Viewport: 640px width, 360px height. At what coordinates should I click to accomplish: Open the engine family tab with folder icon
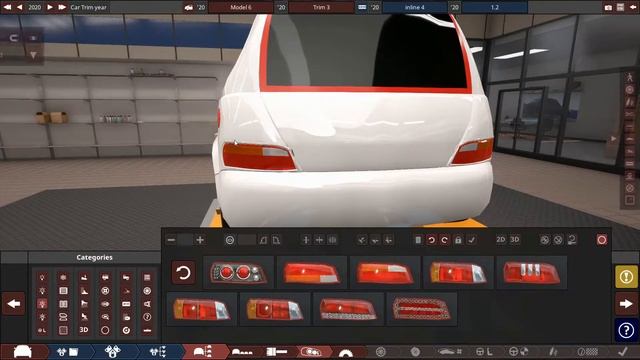tap(68, 351)
